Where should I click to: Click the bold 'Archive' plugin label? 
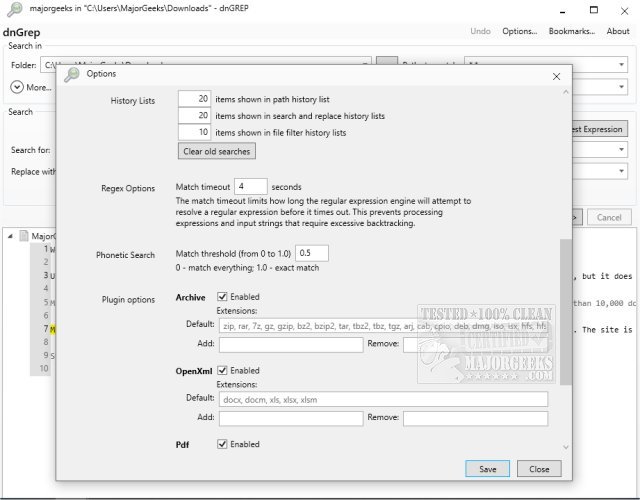coord(190,297)
